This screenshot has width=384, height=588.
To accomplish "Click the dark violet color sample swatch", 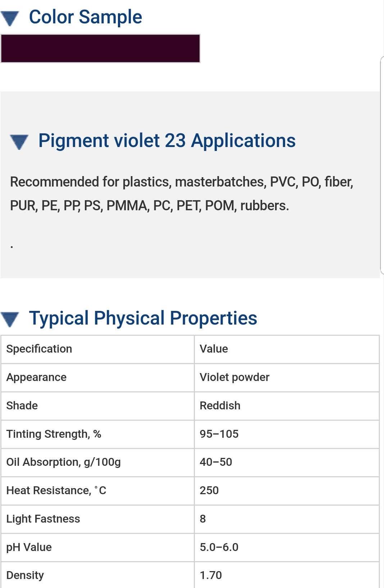I will [x=100, y=49].
